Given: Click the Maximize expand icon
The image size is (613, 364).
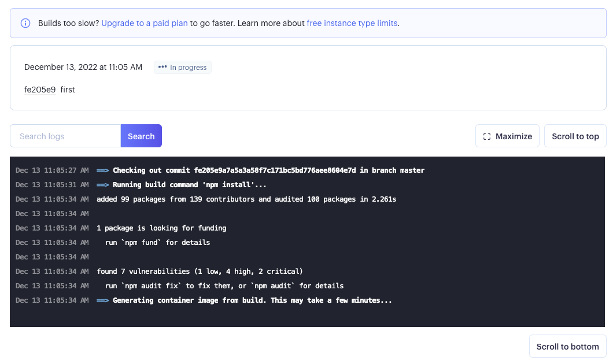Looking at the screenshot, I should click(487, 136).
